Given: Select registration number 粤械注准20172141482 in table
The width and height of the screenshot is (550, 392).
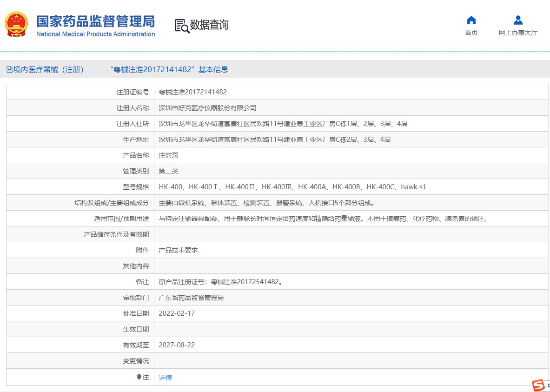Looking at the screenshot, I should coord(192,92).
